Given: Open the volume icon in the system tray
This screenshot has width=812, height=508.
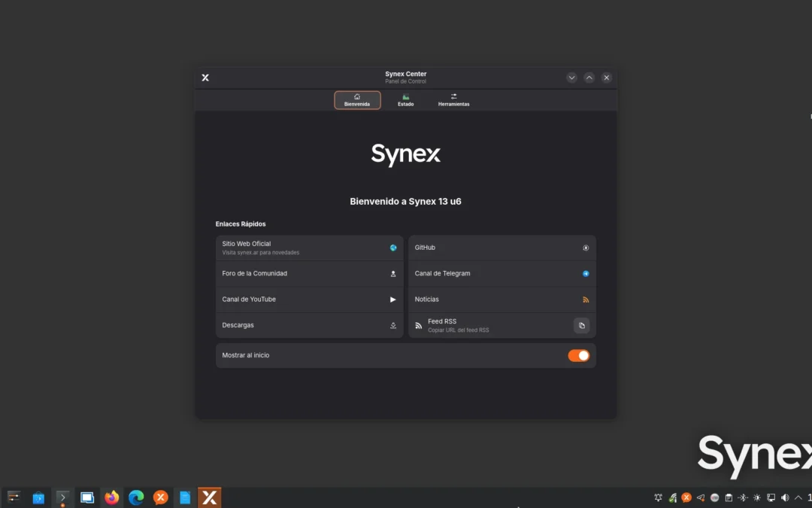Looking at the screenshot, I should pyautogui.click(x=783, y=497).
